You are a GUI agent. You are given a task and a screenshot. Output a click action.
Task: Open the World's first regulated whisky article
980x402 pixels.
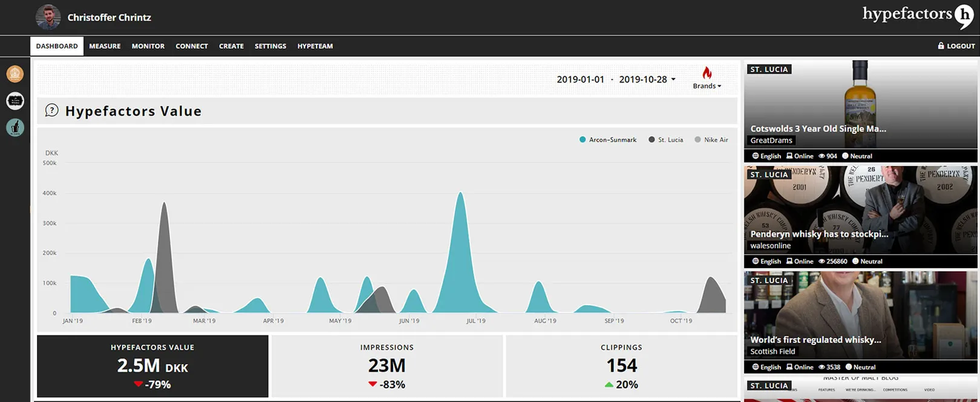(815, 340)
